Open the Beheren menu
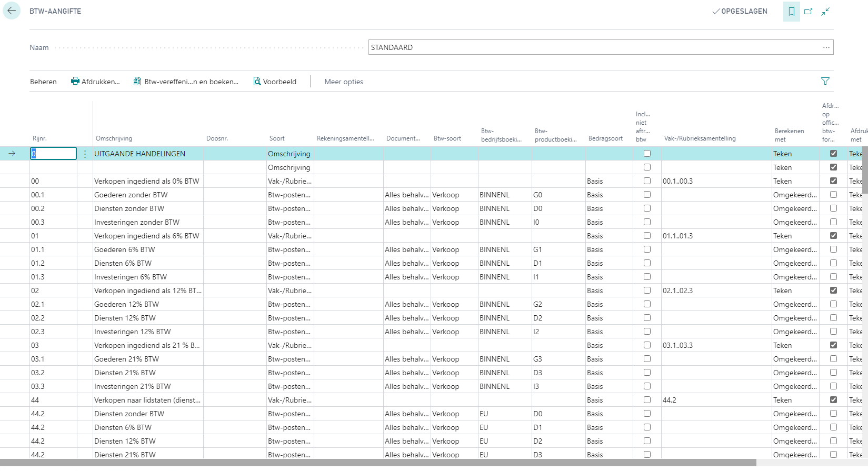Viewport: 868px width, 471px height. pyautogui.click(x=43, y=82)
